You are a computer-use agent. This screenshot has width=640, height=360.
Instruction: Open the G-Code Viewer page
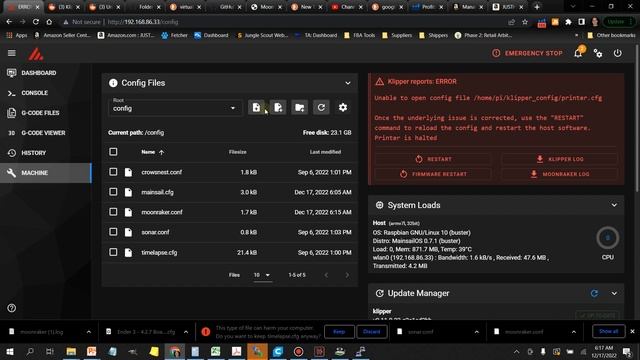(46, 133)
